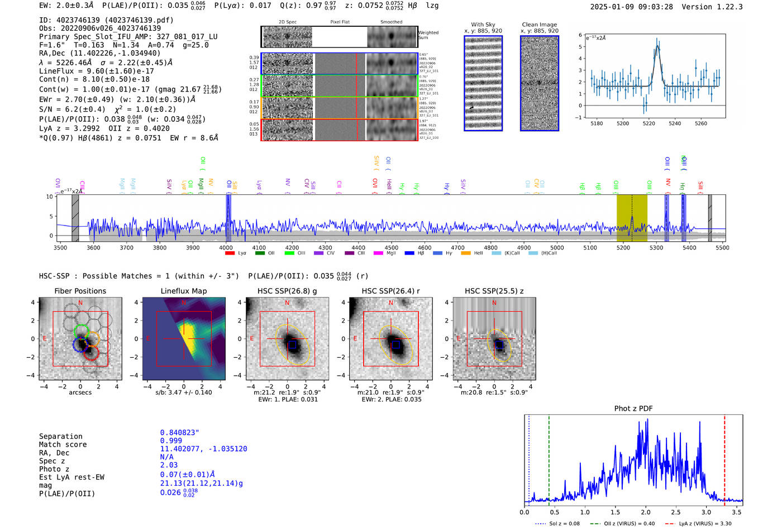
Task: Click the ID: 4023746139 line
Action: coord(106,20)
